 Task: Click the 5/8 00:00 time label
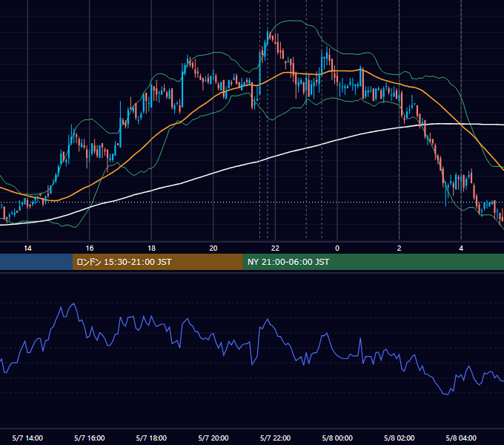click(x=337, y=438)
